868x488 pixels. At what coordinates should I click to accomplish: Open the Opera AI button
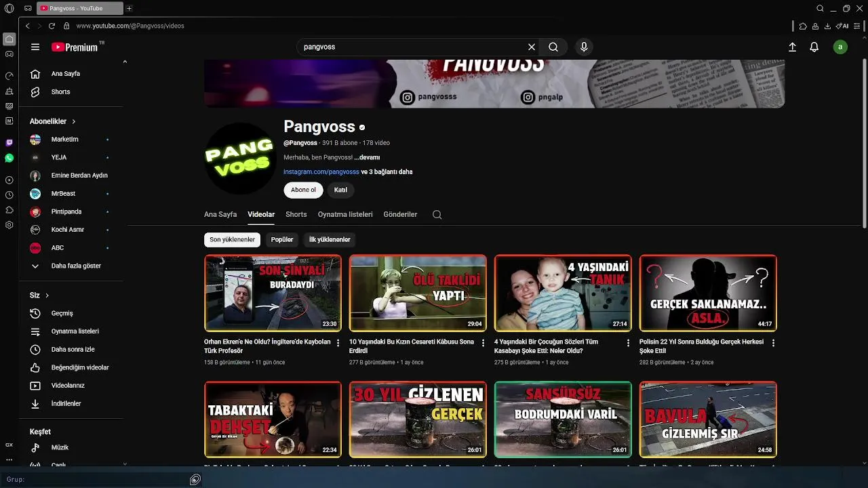pyautogui.click(x=843, y=26)
